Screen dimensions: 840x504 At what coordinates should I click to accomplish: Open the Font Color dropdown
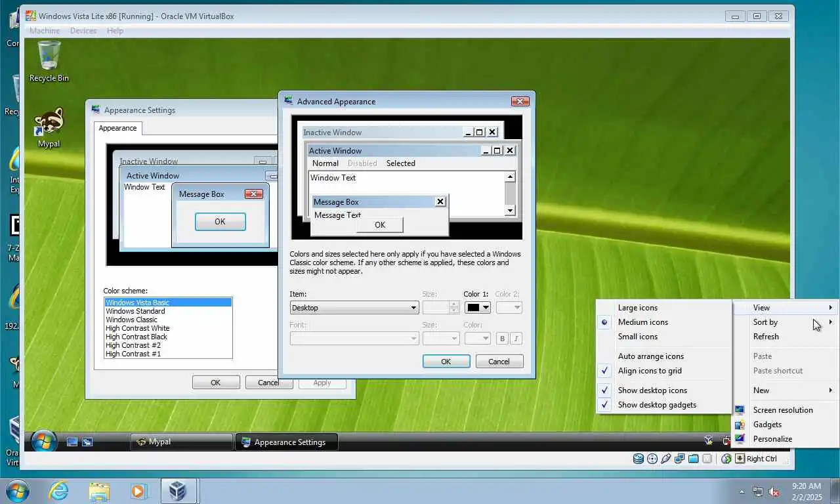(478, 339)
